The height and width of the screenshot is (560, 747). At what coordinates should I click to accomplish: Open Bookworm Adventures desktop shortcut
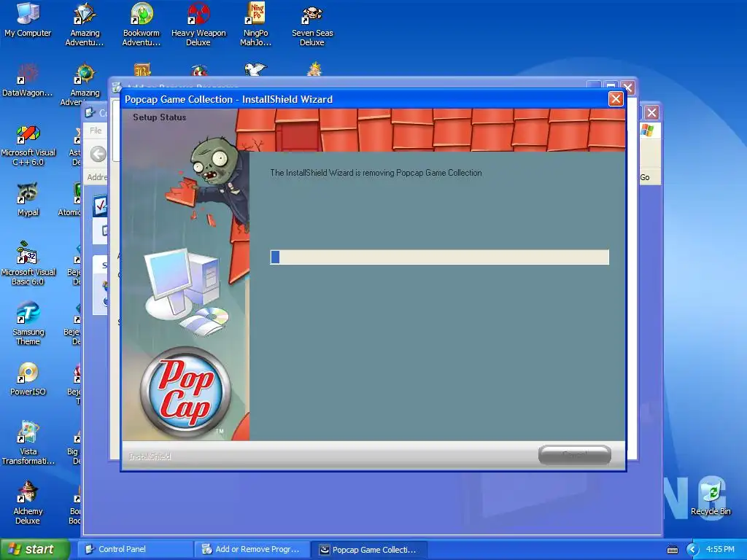(x=142, y=24)
